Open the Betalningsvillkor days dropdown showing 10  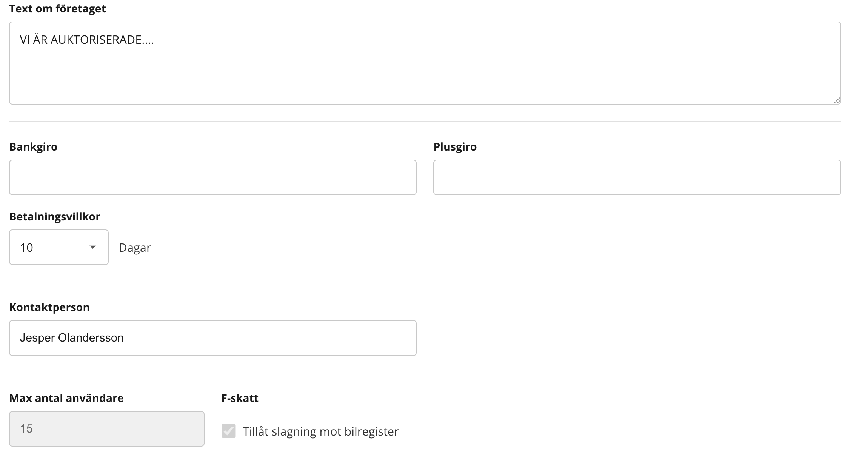tap(58, 247)
